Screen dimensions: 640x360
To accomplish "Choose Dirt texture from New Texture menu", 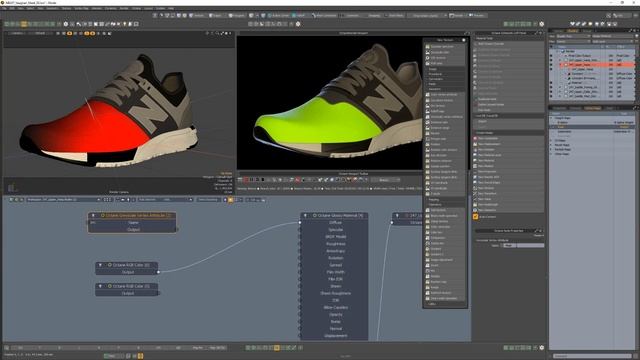I will tap(444, 106).
